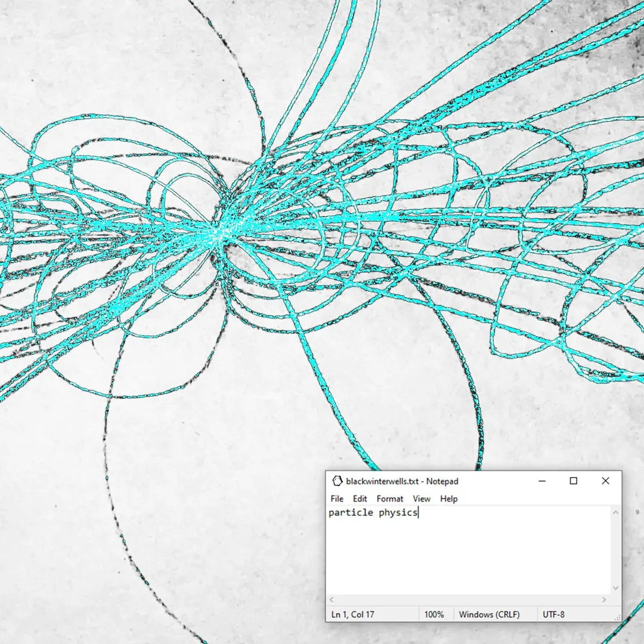This screenshot has height=644, width=644.
Task: Open the View menu
Action: pyautogui.click(x=422, y=499)
